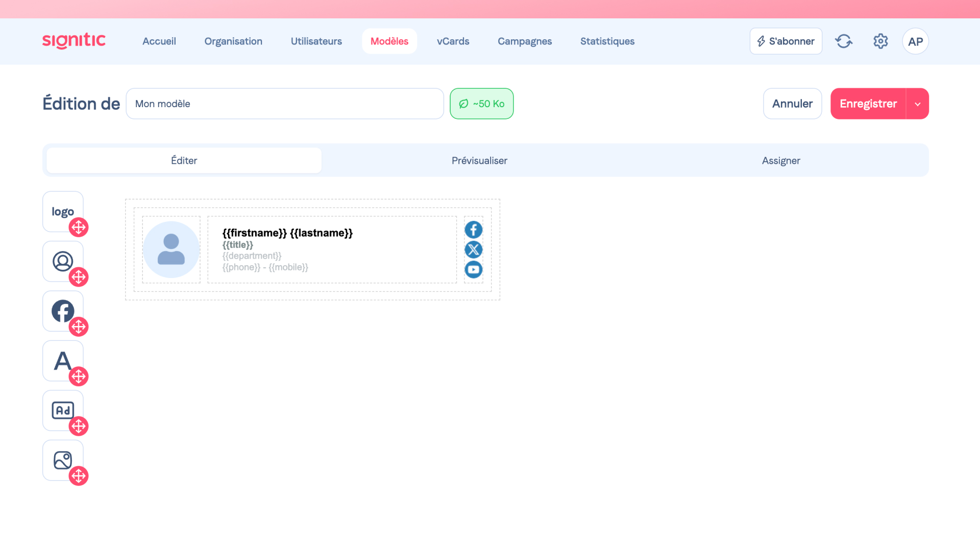This screenshot has width=980, height=551.
Task: Open the AP account menu
Action: tap(915, 41)
